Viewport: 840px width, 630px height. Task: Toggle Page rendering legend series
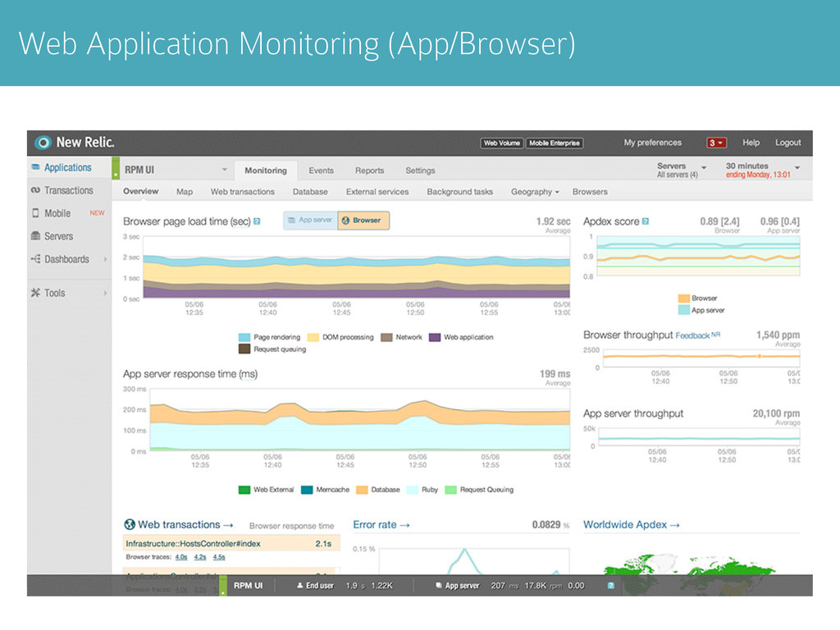point(269,337)
